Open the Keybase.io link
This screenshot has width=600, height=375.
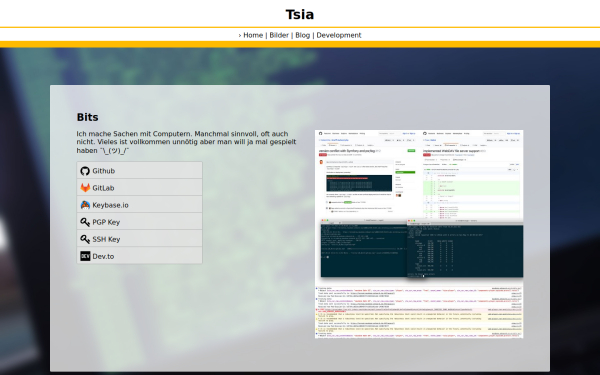pos(139,205)
